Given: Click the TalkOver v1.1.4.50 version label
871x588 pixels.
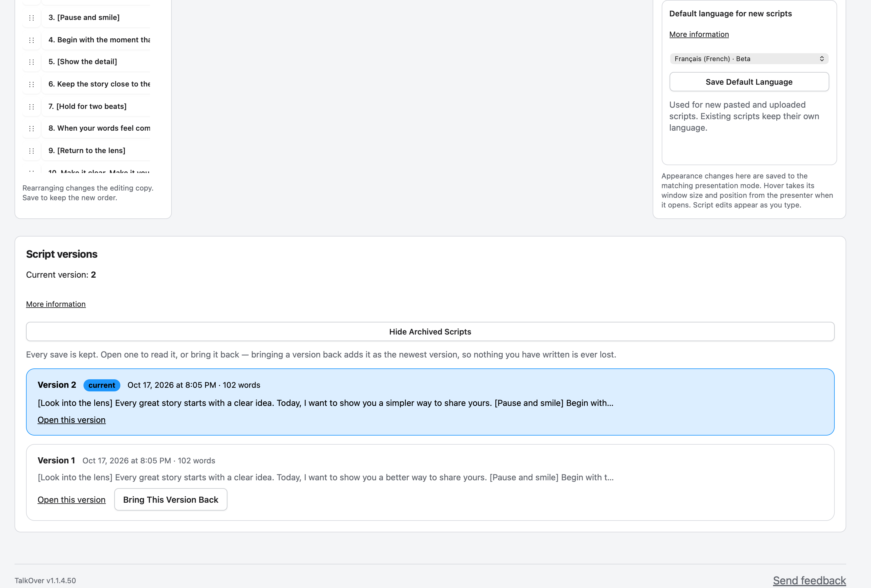Looking at the screenshot, I should [45, 580].
